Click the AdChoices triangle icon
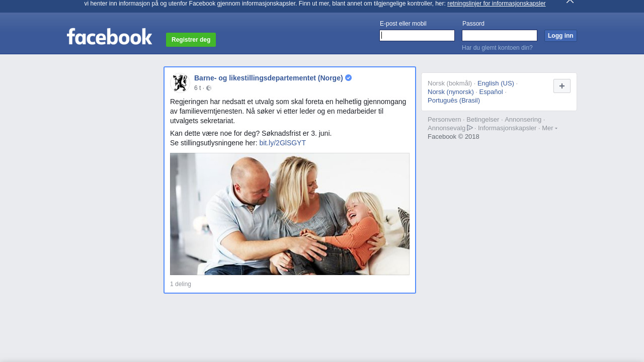Screen dimensions: 644x362 [470, 128]
